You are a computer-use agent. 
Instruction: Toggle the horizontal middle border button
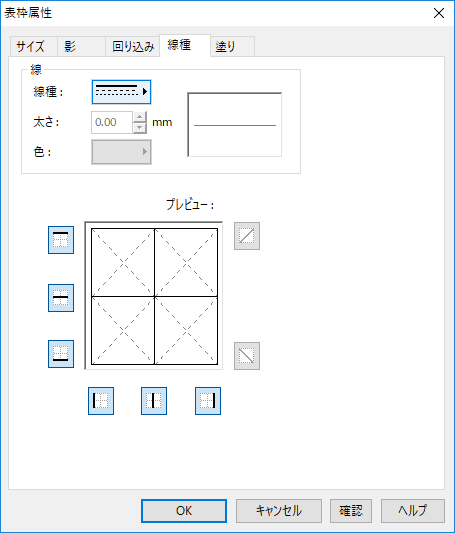pyautogui.click(x=61, y=298)
